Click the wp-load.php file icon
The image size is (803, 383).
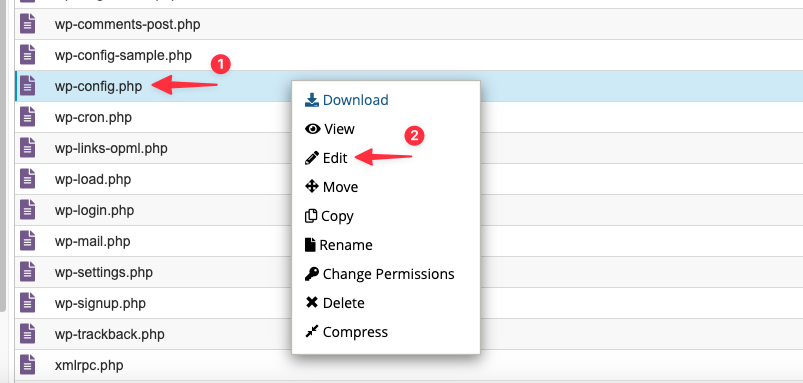[x=28, y=179]
